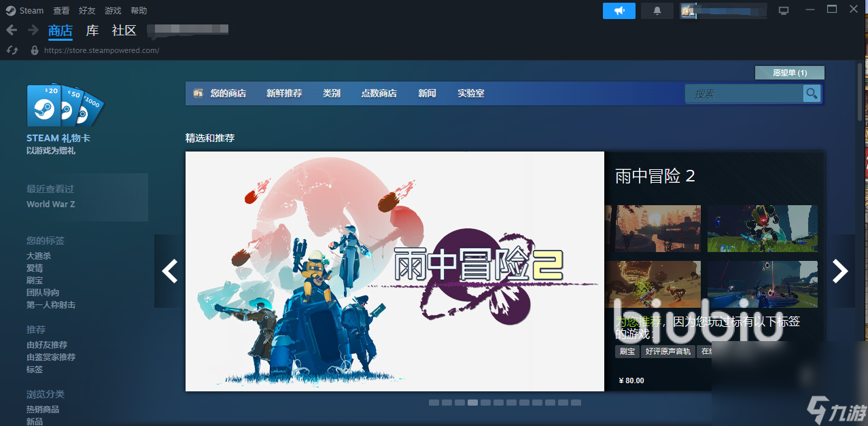Show previous featured game arrow

pos(169,271)
